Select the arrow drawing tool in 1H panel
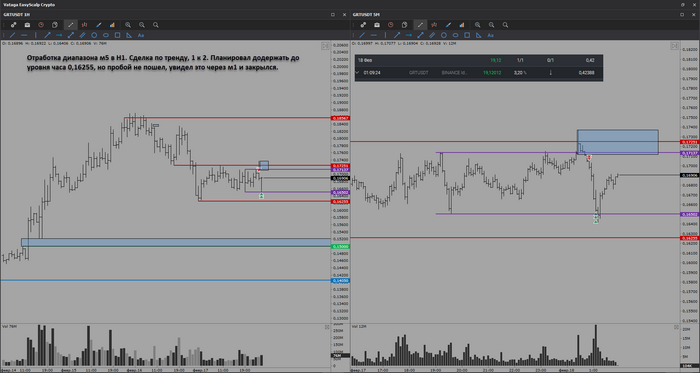The height and width of the screenshot is (373, 700). click(47, 35)
